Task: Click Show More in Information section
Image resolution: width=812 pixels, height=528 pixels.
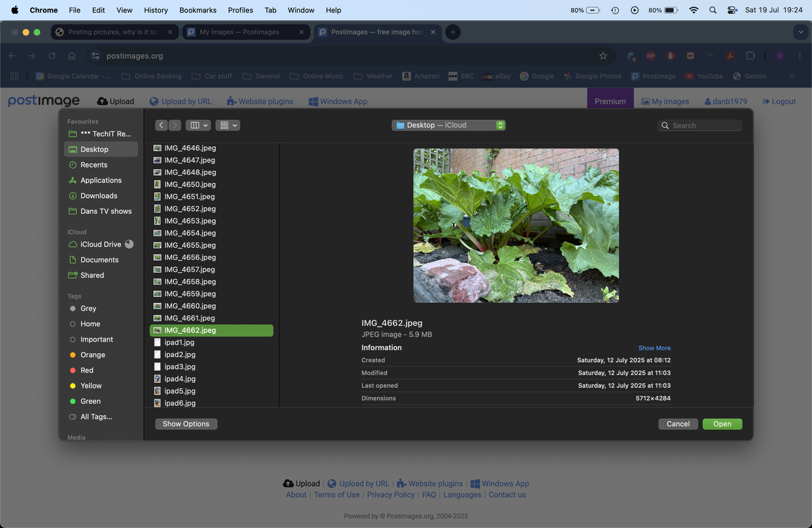Action: pyautogui.click(x=654, y=348)
